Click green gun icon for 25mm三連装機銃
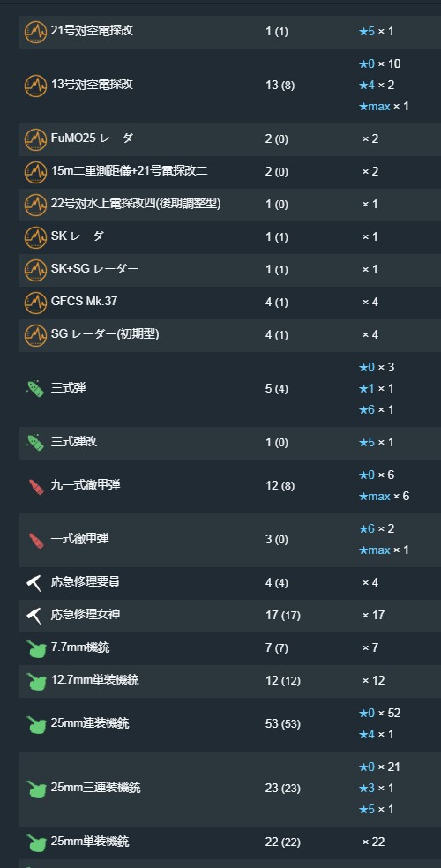This screenshot has width=441, height=868. tap(35, 789)
